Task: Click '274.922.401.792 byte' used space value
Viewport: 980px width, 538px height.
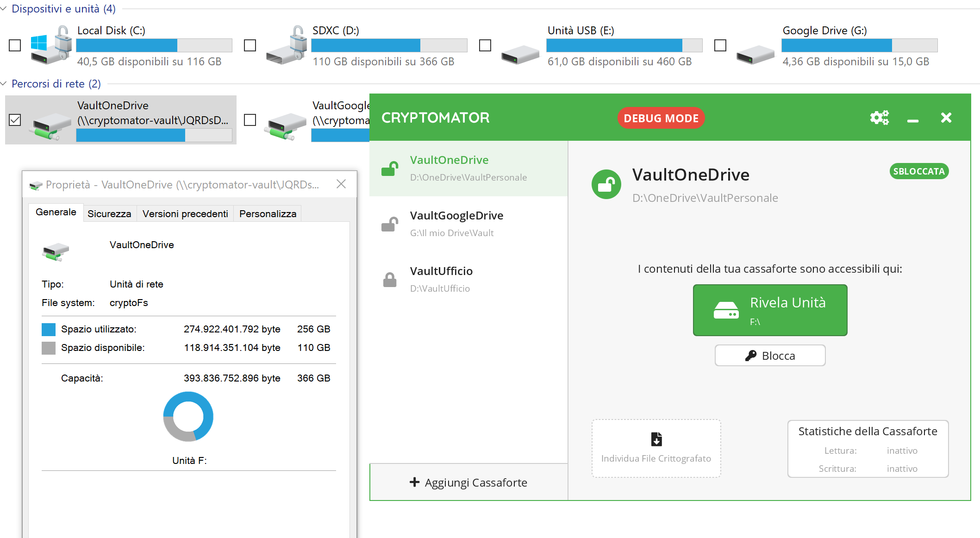Action: 232,329
